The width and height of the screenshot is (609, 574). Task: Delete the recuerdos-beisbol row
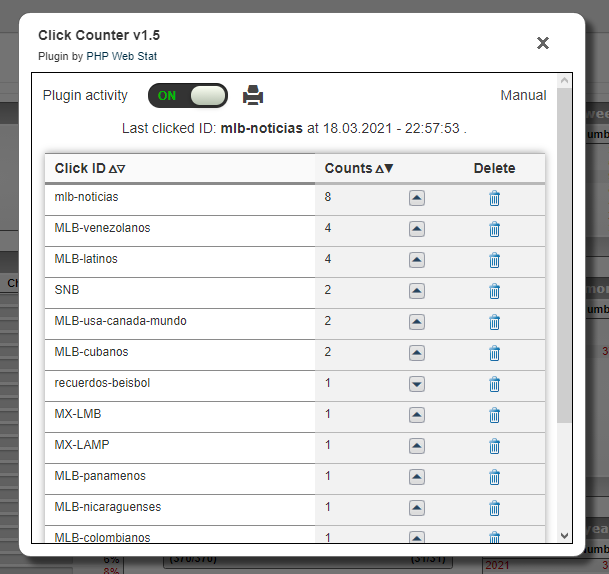[494, 384]
